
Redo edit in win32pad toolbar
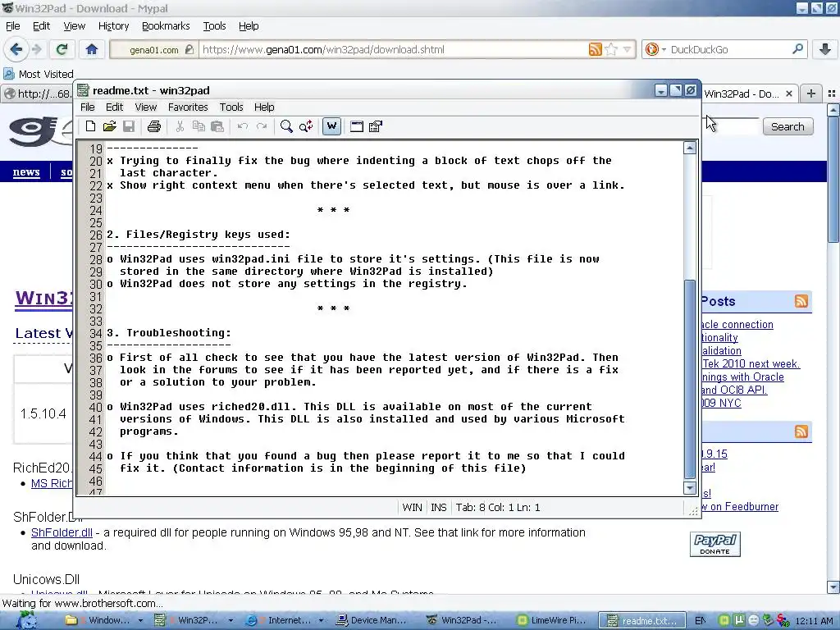coord(262,126)
